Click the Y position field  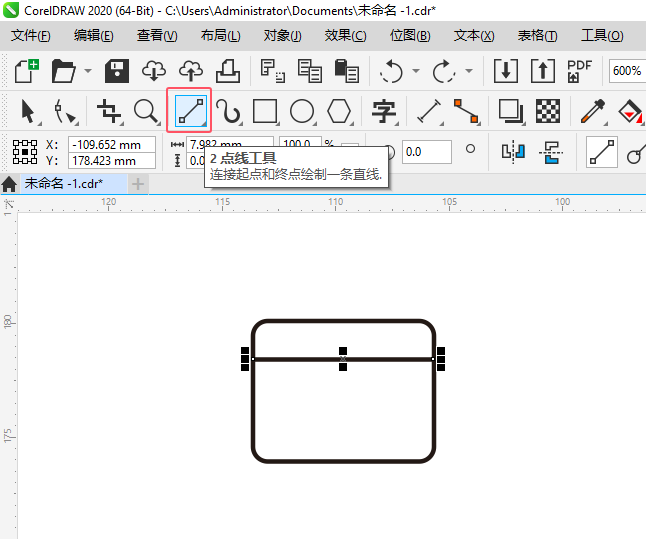pyautogui.click(x=112, y=161)
